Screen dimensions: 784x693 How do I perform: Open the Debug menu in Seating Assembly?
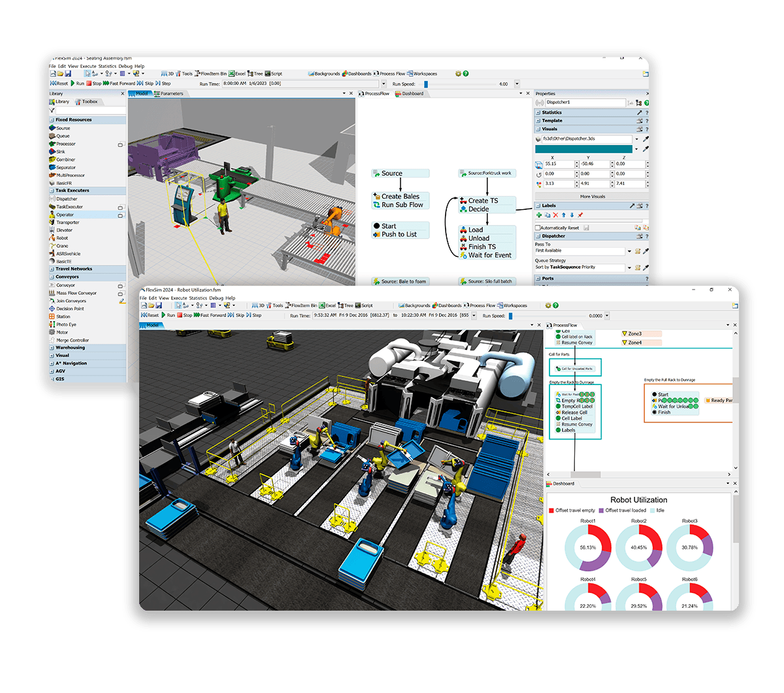125,66
